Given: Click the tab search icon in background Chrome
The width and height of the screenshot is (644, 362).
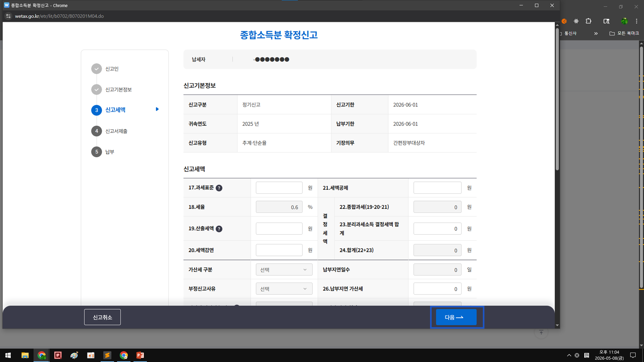Looking at the screenshot, I should click(x=606, y=21).
